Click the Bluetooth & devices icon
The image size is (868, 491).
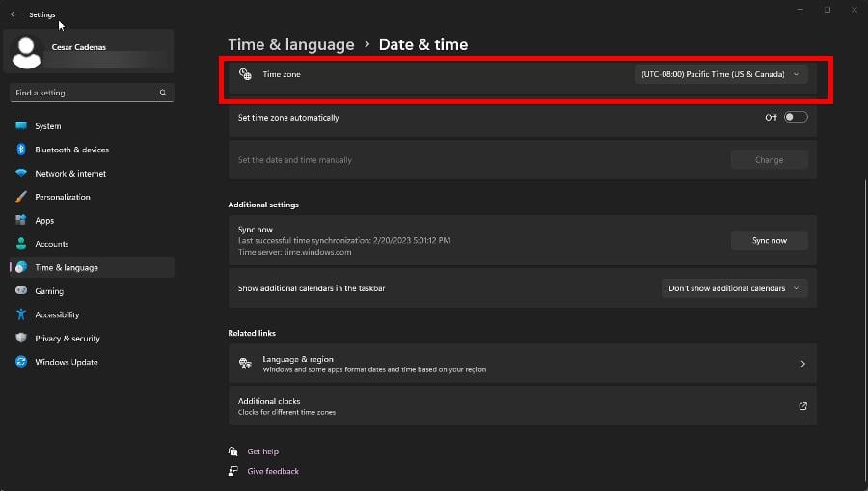click(x=21, y=150)
